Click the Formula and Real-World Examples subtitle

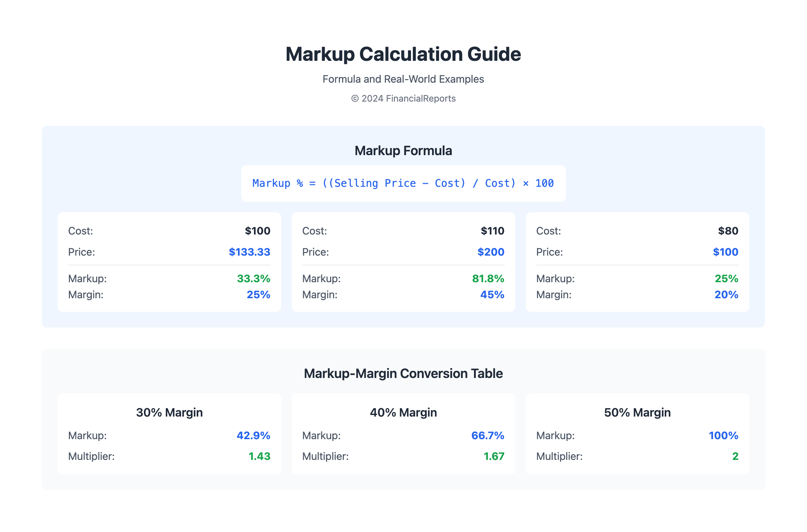point(403,79)
